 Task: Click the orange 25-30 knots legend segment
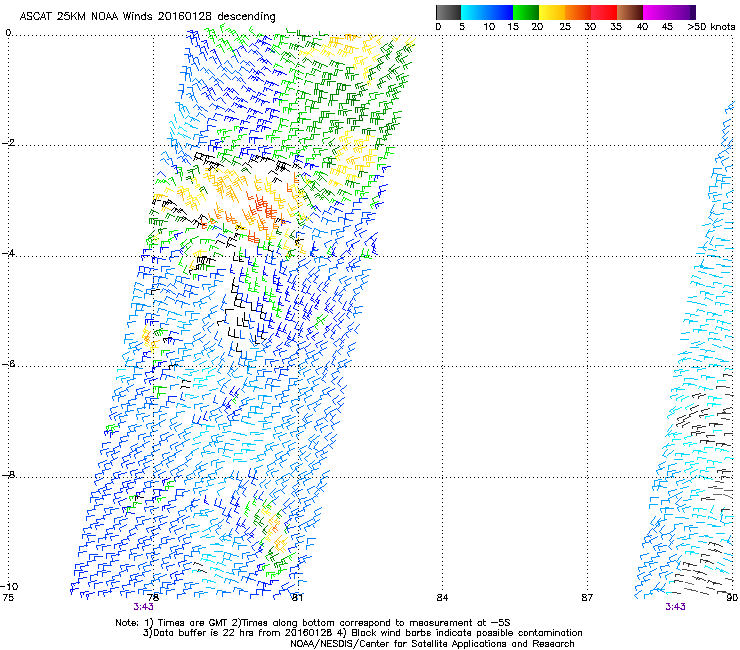pyautogui.click(x=578, y=12)
